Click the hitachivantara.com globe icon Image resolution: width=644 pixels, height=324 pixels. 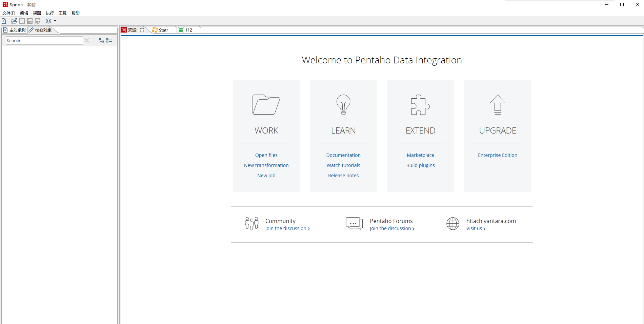click(453, 224)
